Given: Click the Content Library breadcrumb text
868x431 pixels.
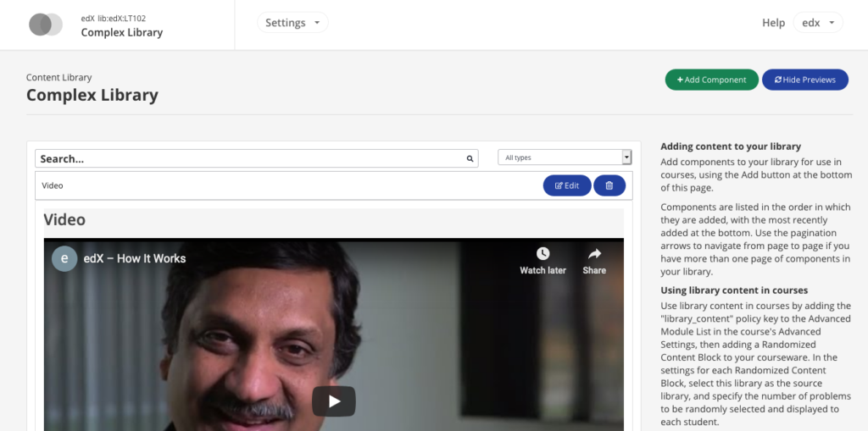Looking at the screenshot, I should pyautogui.click(x=58, y=77).
